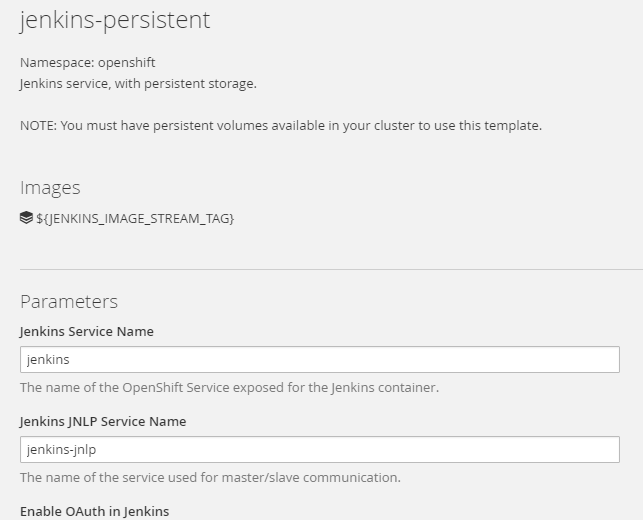Click the 'Jenkins Service Name' field label

(x=87, y=331)
